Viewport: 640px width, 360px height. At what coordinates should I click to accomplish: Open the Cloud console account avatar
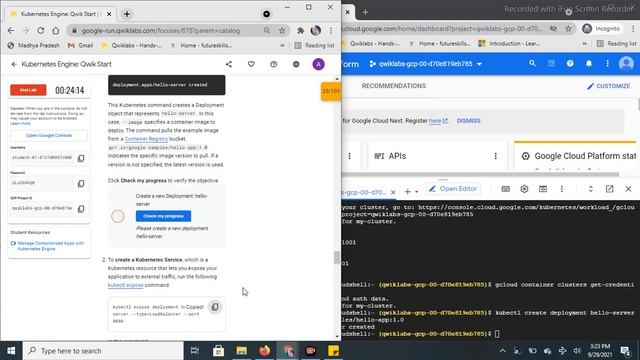coord(626,64)
